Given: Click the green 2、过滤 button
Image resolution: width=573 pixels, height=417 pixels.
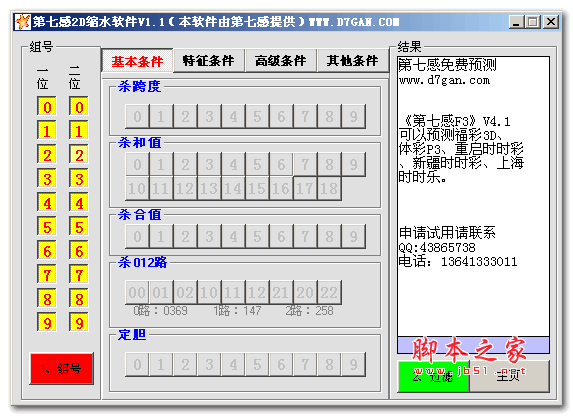Looking at the screenshot, I should (x=433, y=376).
